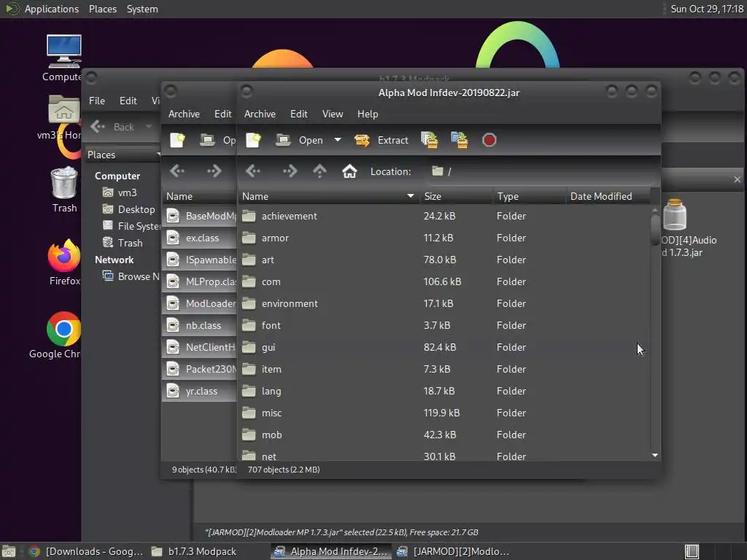The image size is (747, 560).
Task: Click the scroll-down arrow of file list
Action: [x=655, y=456]
